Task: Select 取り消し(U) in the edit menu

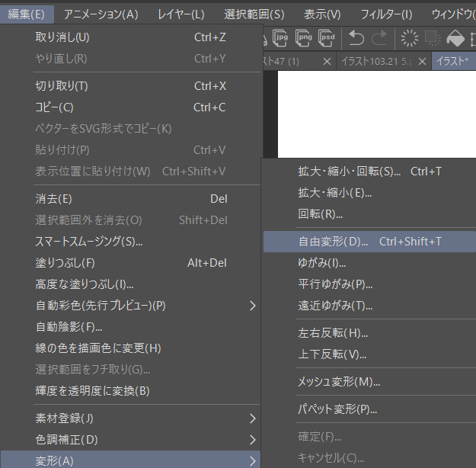Action: point(62,37)
